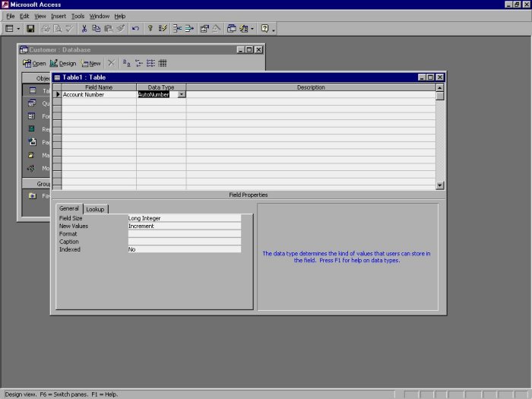Expand the New Object dropdown arrow
The height and width of the screenshot is (399, 532).
coord(252,28)
